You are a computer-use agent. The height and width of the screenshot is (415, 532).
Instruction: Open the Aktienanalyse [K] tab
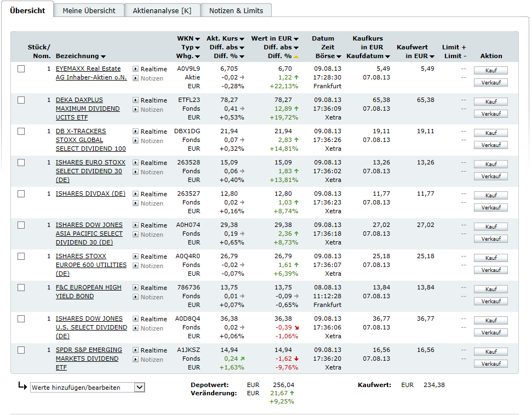[162, 10]
